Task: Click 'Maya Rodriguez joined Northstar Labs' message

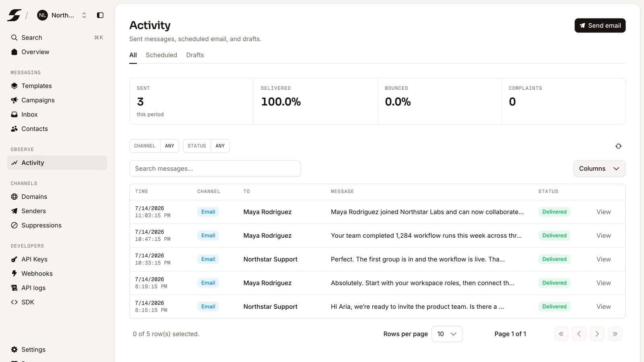Action: tap(427, 212)
